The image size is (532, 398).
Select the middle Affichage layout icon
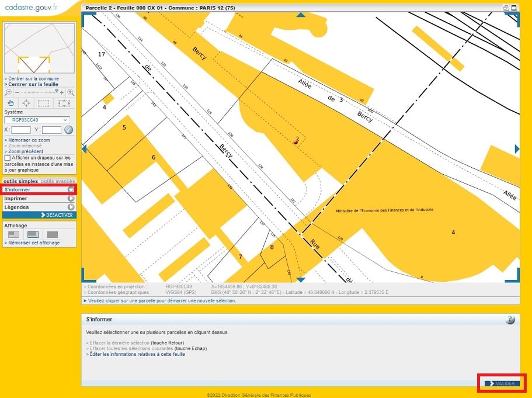(x=33, y=234)
